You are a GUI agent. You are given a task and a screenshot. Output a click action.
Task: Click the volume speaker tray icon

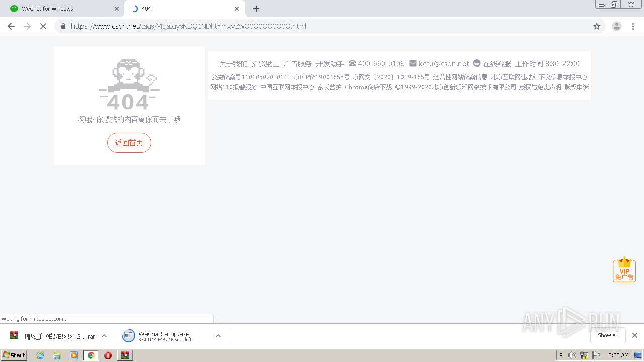[x=572, y=355]
